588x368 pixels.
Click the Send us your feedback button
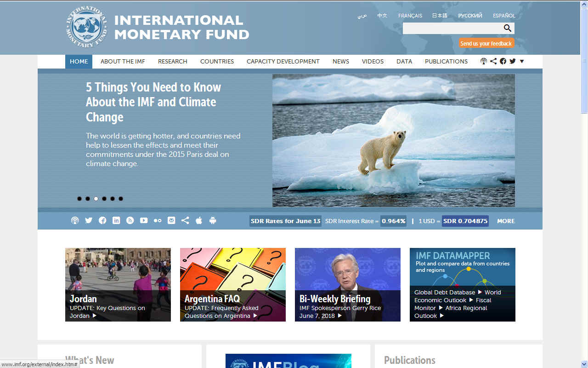486,43
